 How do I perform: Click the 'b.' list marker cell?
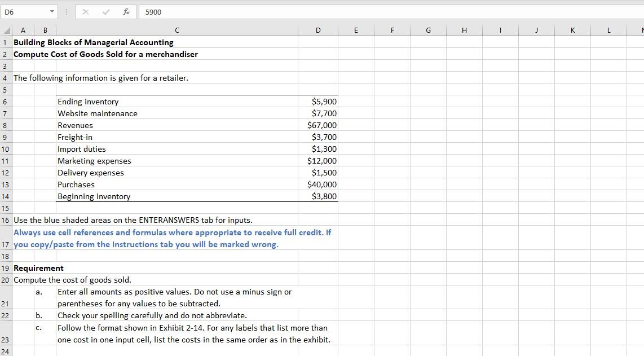45,316
